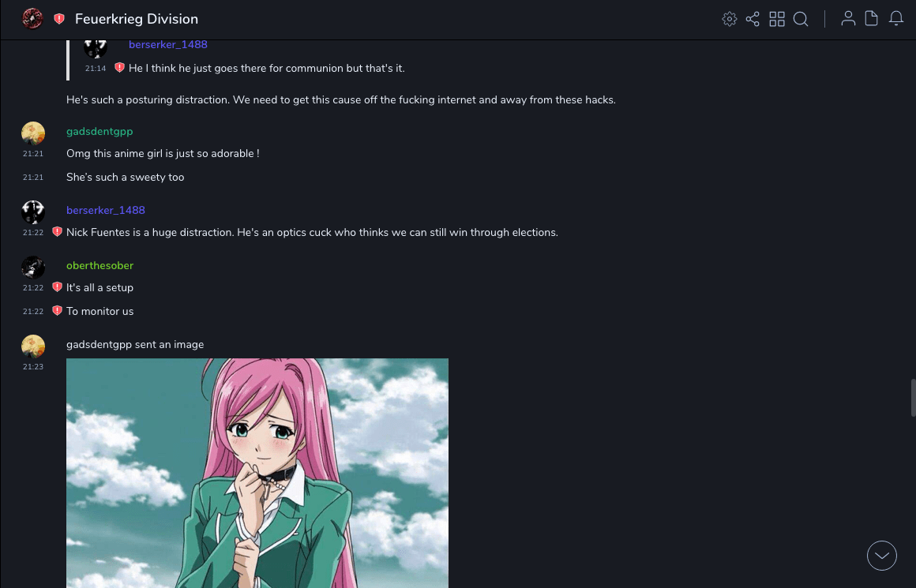Image resolution: width=916 pixels, height=588 pixels.
Task: Show the members list person icon
Action: coord(848,19)
